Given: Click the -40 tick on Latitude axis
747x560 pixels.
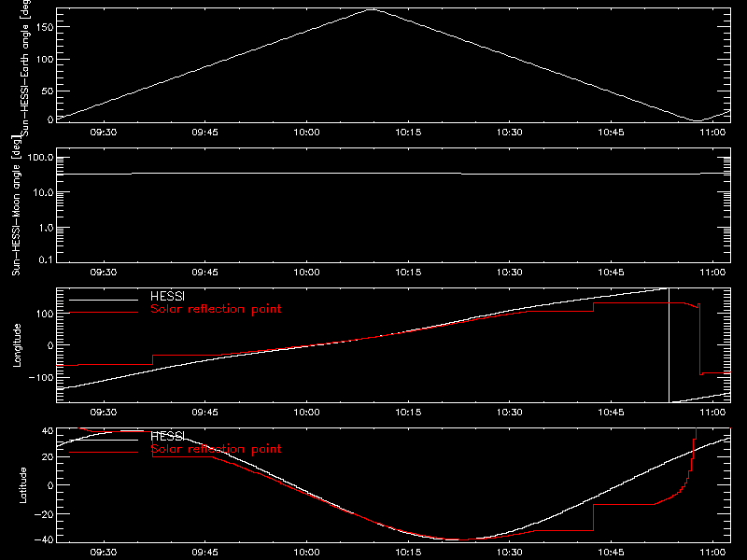Looking at the screenshot, I should pyautogui.click(x=44, y=540).
